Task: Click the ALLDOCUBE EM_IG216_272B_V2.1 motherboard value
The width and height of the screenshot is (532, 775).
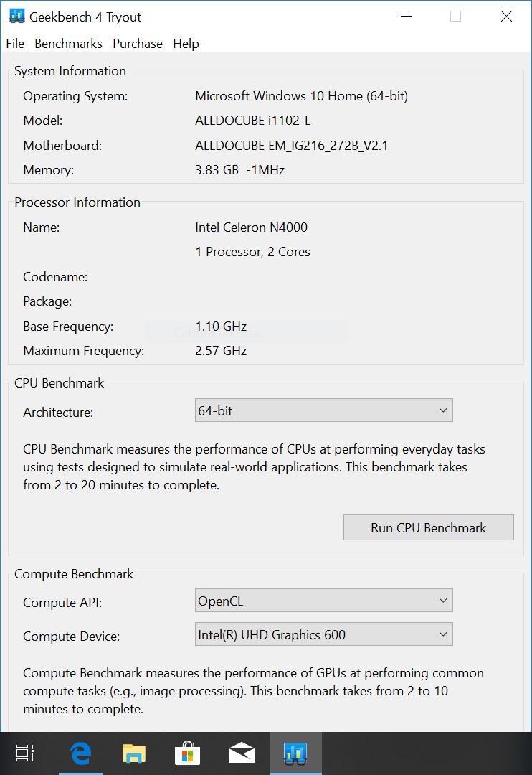Action: tap(291, 145)
